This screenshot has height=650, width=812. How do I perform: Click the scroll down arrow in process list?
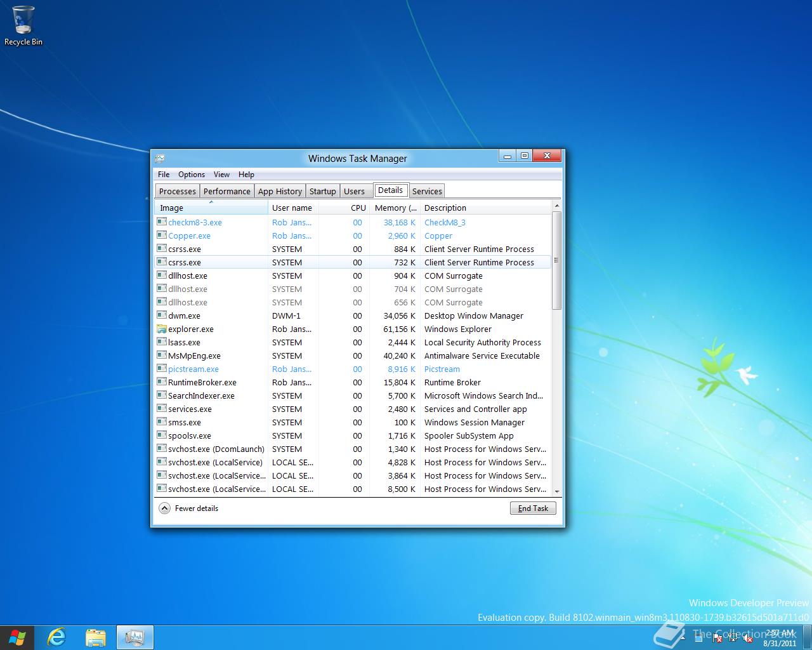[x=556, y=491]
